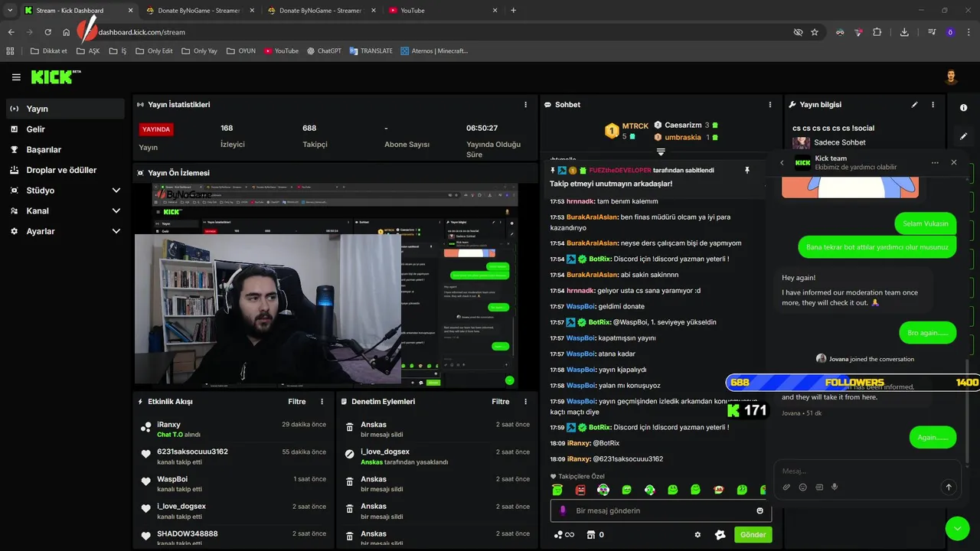980x551 pixels.
Task: Bookmark this page with the star icon
Action: pyautogui.click(x=815, y=32)
